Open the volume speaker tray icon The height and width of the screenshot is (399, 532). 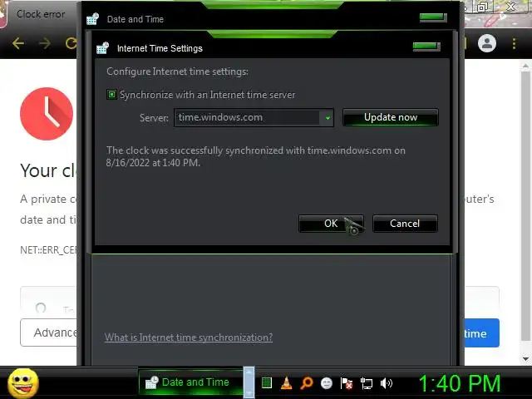pos(386,383)
